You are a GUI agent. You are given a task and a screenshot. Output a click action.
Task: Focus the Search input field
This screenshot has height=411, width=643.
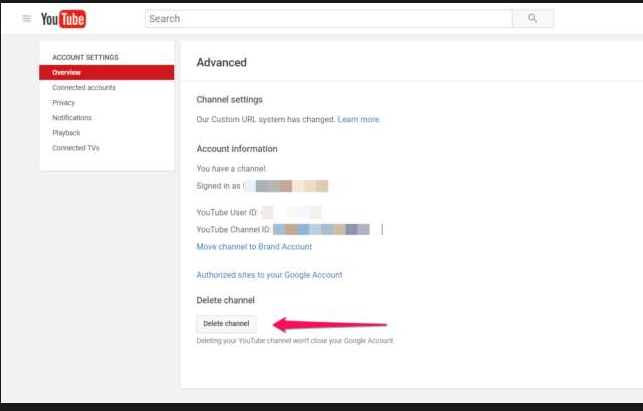click(328, 18)
